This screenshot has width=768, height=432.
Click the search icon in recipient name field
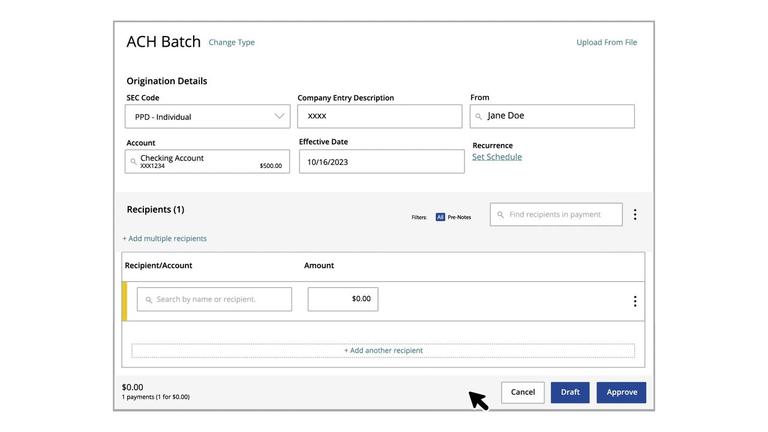point(148,300)
